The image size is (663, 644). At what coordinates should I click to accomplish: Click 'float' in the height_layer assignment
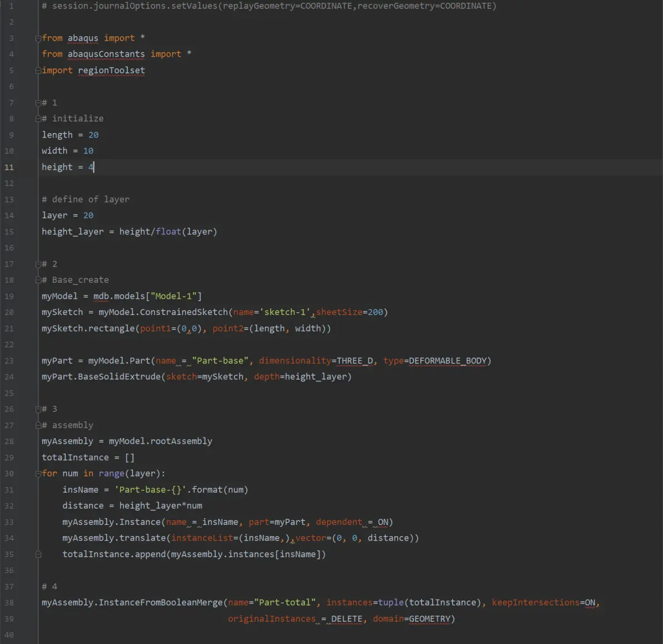point(169,232)
